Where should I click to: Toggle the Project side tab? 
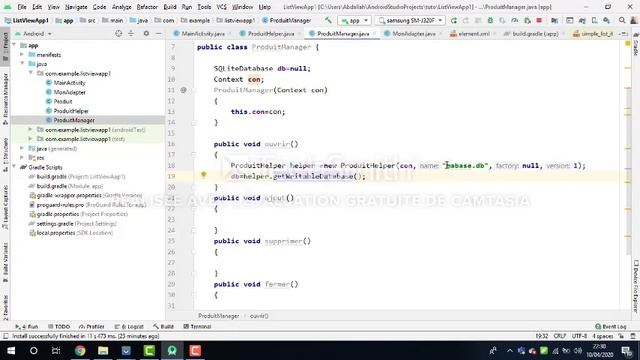(x=5, y=46)
